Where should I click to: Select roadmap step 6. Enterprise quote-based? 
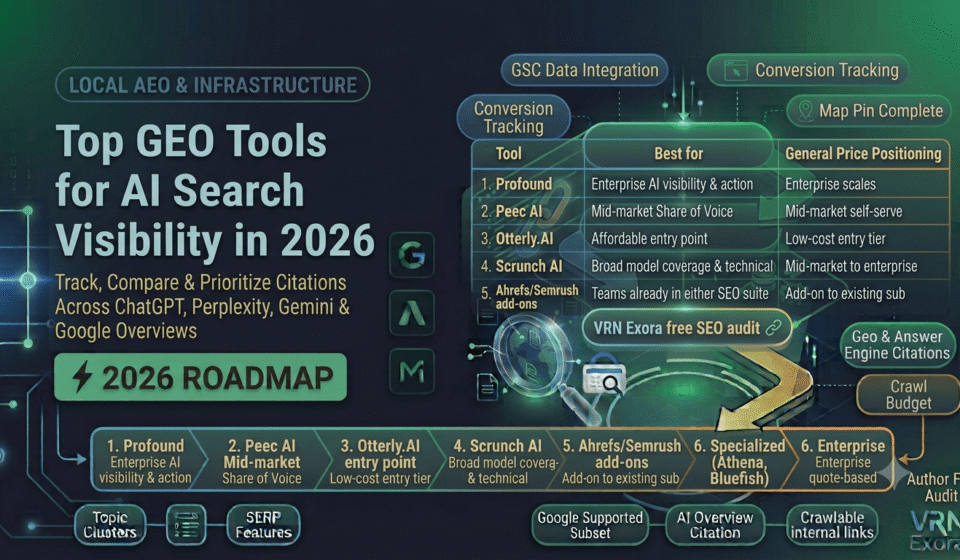[842, 461]
